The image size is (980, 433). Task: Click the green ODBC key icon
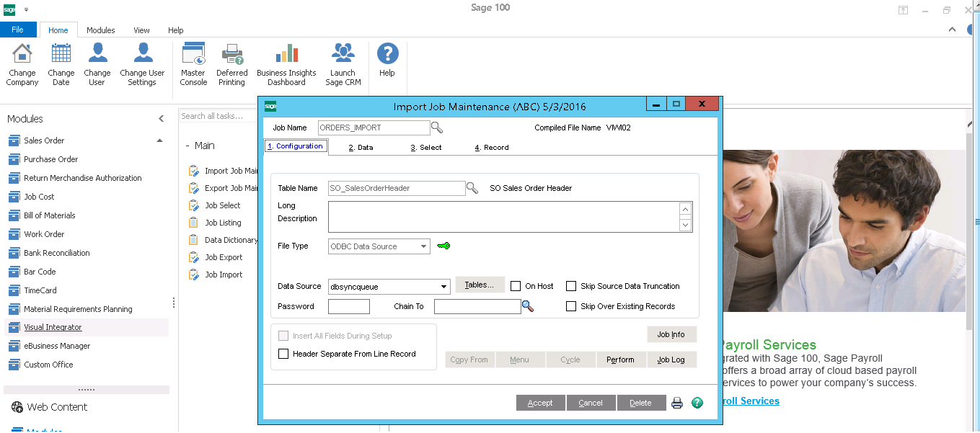[443, 246]
